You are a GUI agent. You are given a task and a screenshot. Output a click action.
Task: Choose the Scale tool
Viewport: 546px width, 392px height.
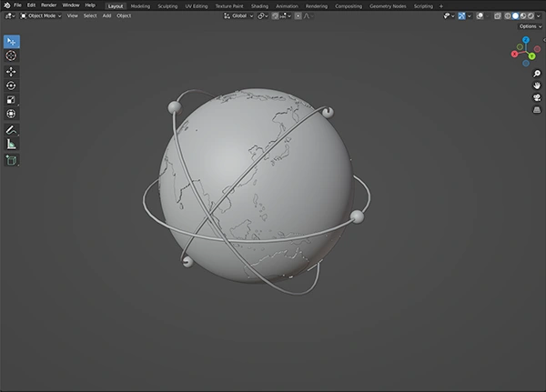[11, 99]
